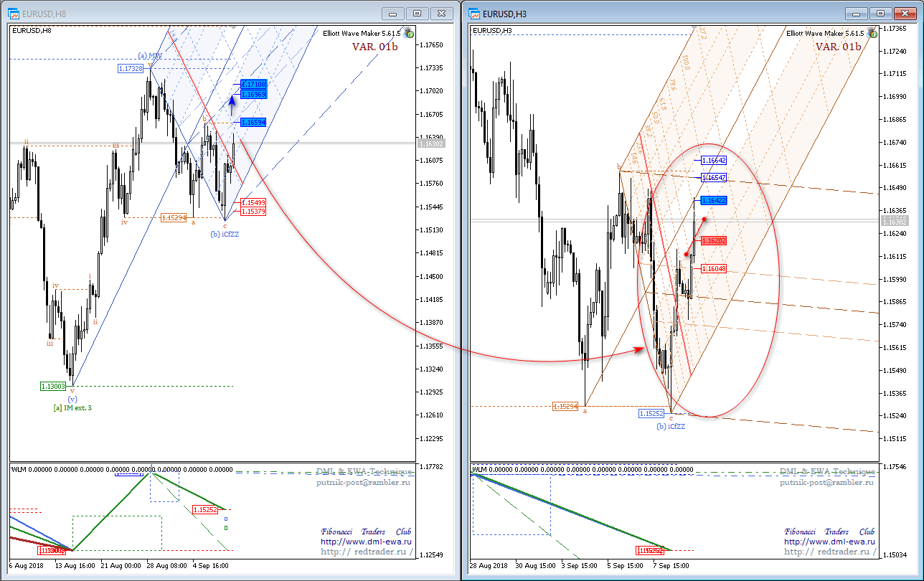Select the 1.17108 blue target label

pyautogui.click(x=254, y=84)
